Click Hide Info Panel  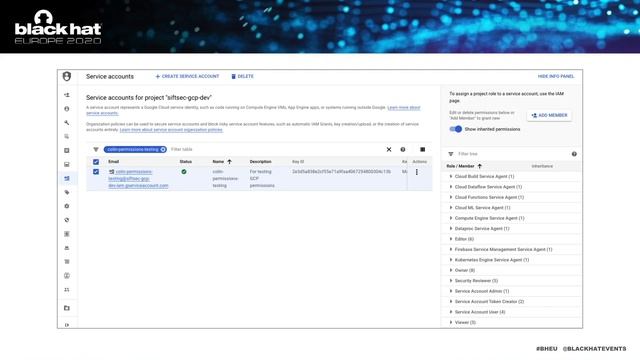556,76
